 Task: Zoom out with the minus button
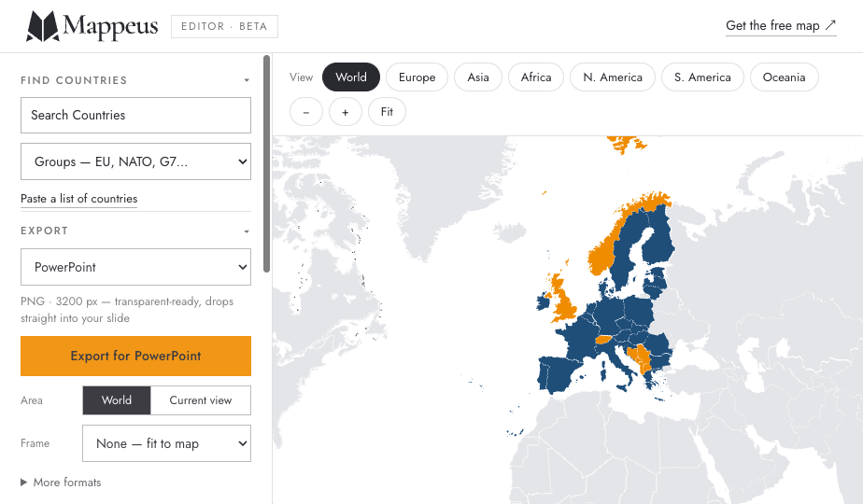[306, 112]
